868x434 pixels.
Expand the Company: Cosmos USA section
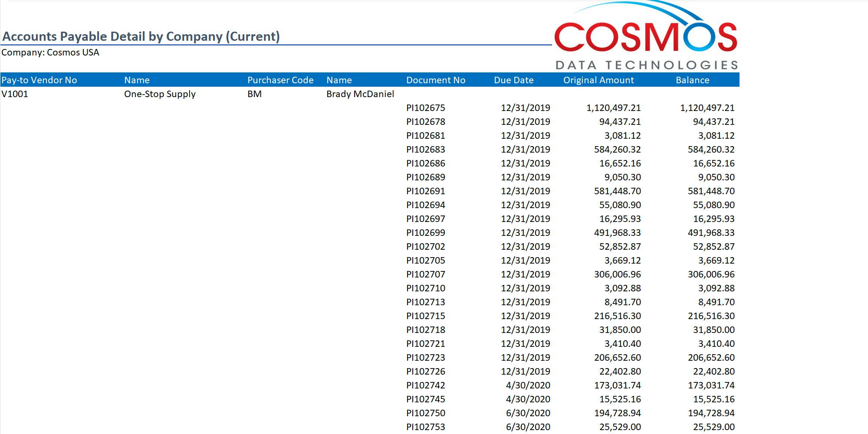click(x=50, y=52)
